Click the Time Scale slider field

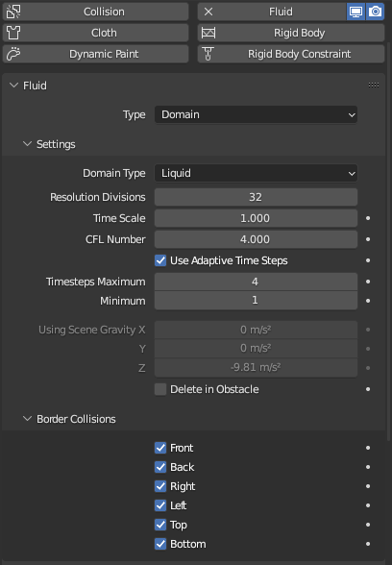[256, 218]
